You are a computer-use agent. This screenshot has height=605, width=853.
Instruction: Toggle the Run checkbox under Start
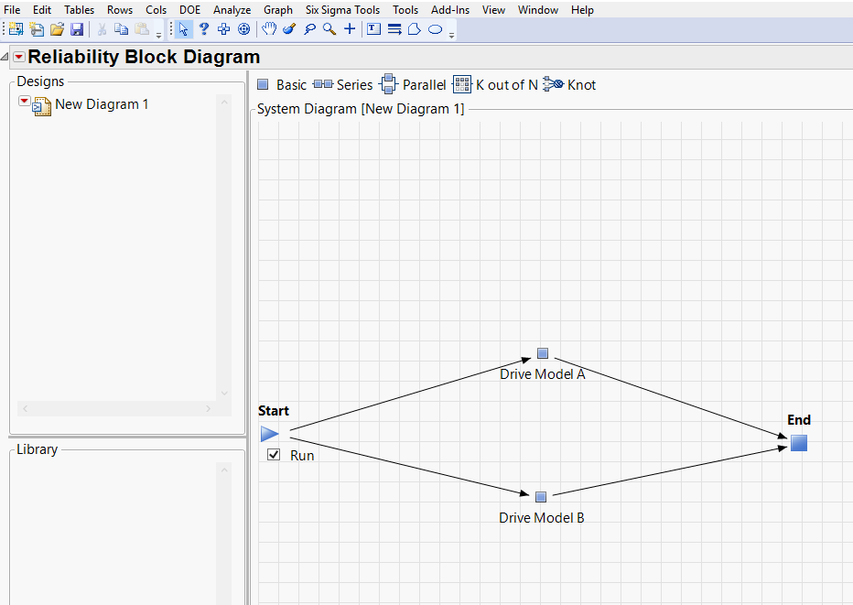coord(273,455)
